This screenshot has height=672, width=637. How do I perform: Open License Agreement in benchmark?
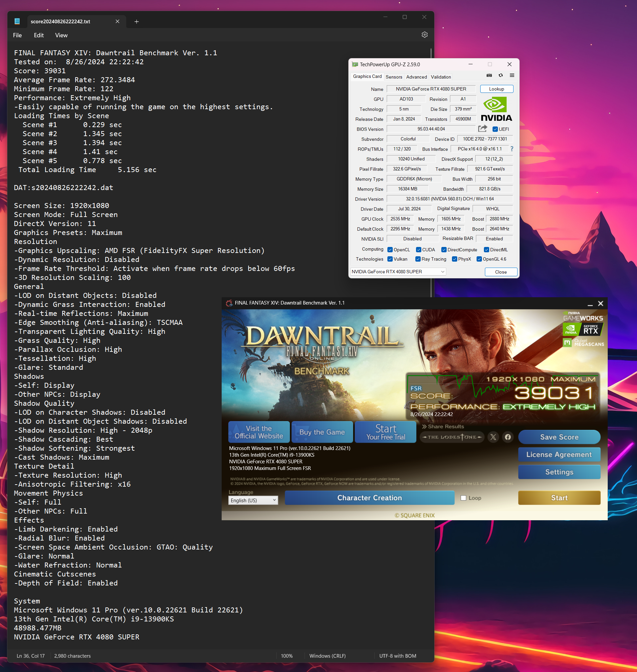(559, 454)
